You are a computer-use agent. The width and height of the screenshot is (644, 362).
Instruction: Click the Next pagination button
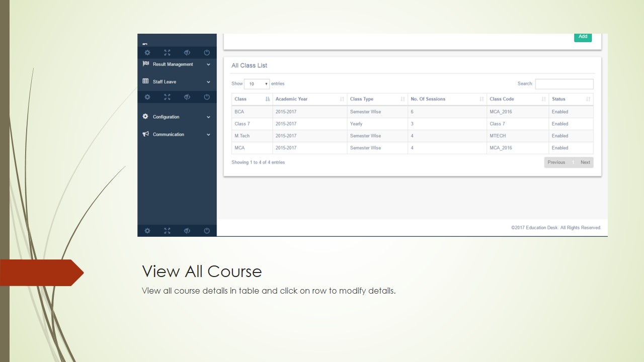click(585, 162)
